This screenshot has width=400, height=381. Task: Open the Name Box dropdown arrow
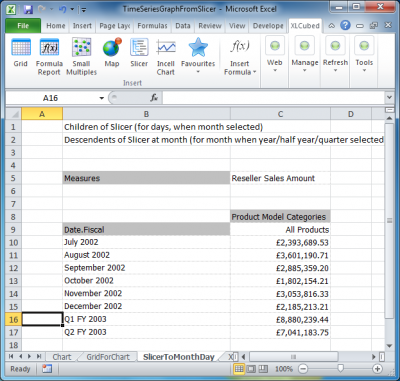click(101, 98)
